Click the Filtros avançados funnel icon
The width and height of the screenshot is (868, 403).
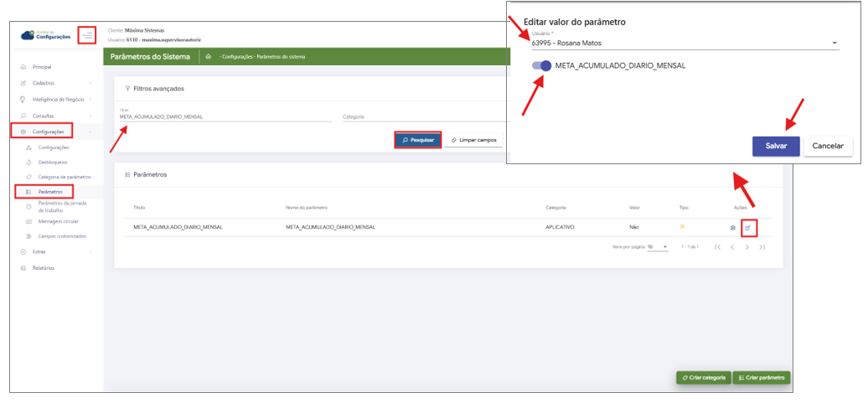(128, 89)
